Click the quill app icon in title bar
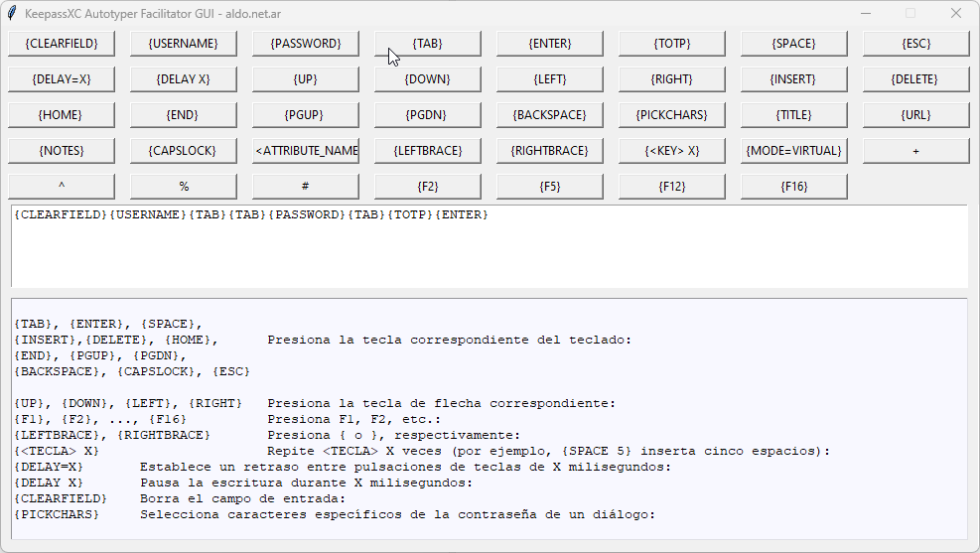This screenshot has width=980, height=553. coord(12,13)
